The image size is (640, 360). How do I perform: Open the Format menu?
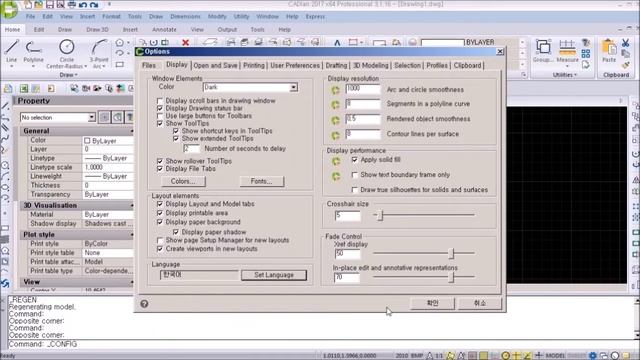tap(111, 17)
